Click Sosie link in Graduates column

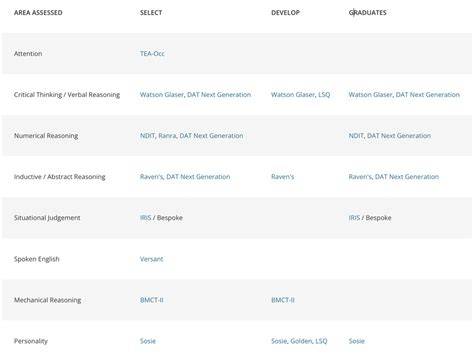click(356, 341)
